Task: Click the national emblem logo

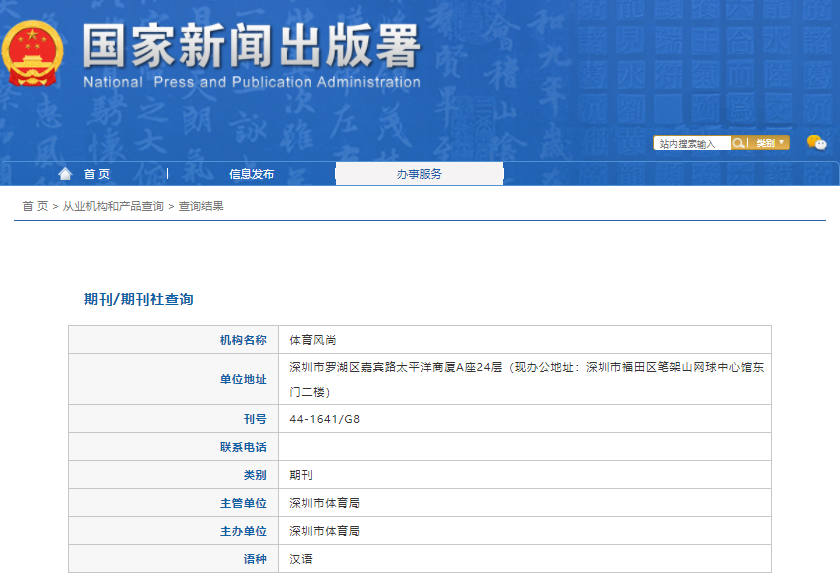Action: [x=33, y=53]
